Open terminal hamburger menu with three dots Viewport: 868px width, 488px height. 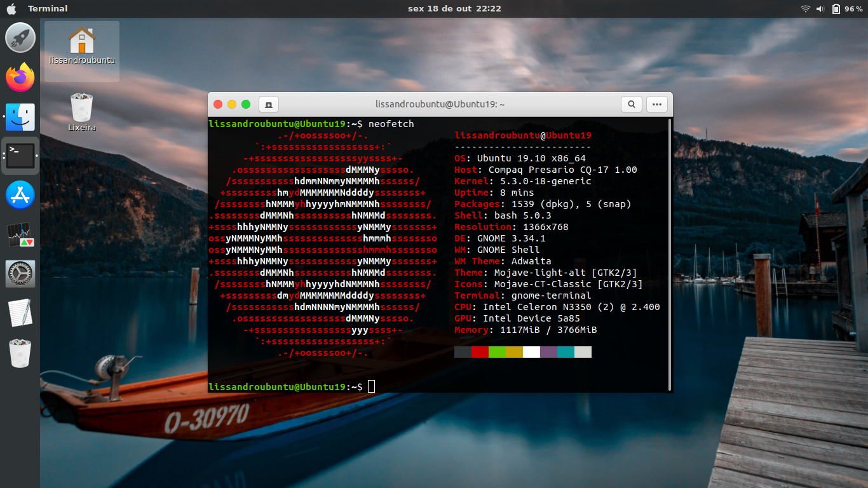pos(657,104)
